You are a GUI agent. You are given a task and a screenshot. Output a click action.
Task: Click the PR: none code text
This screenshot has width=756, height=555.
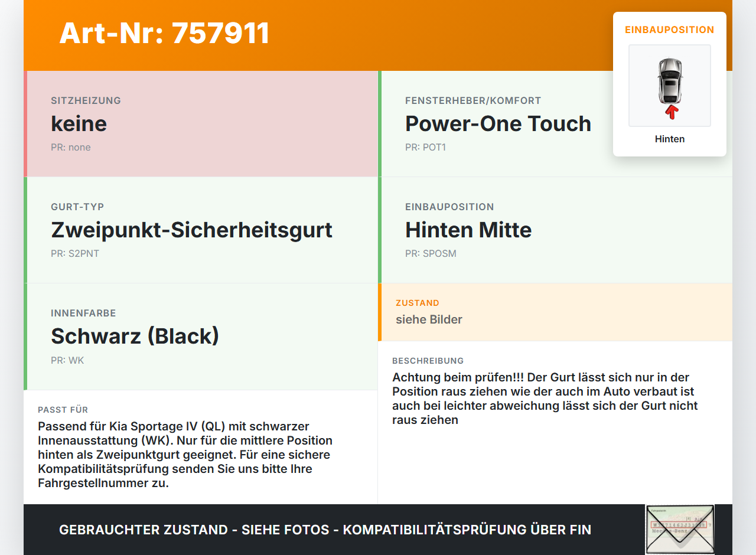(x=71, y=147)
